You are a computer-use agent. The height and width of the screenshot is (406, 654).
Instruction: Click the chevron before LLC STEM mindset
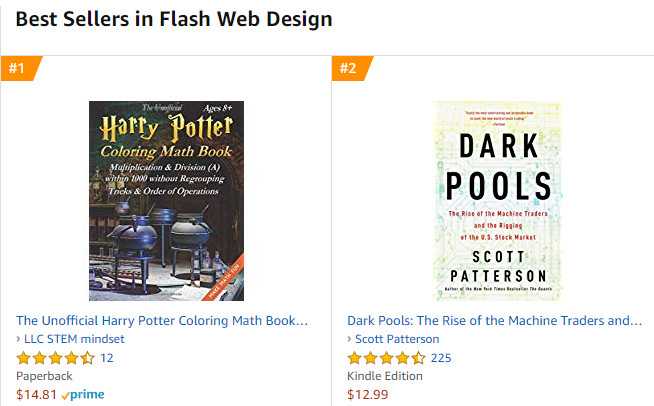click(19, 339)
